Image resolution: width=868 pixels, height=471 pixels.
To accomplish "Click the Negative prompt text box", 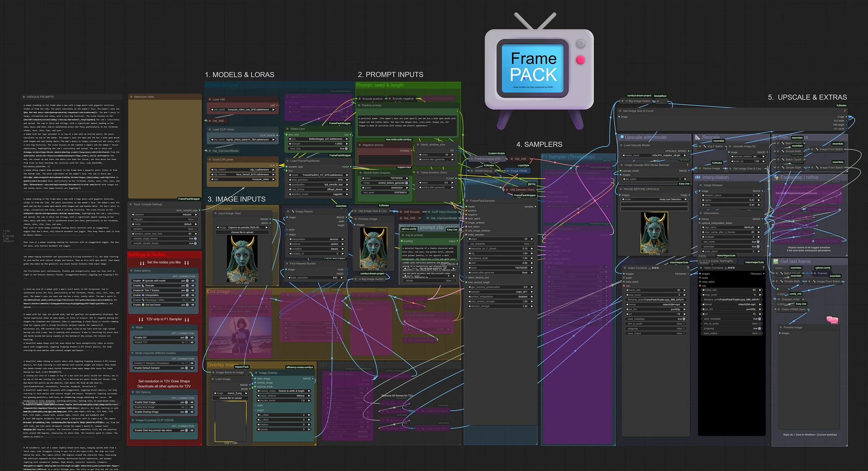I will 385,159.
